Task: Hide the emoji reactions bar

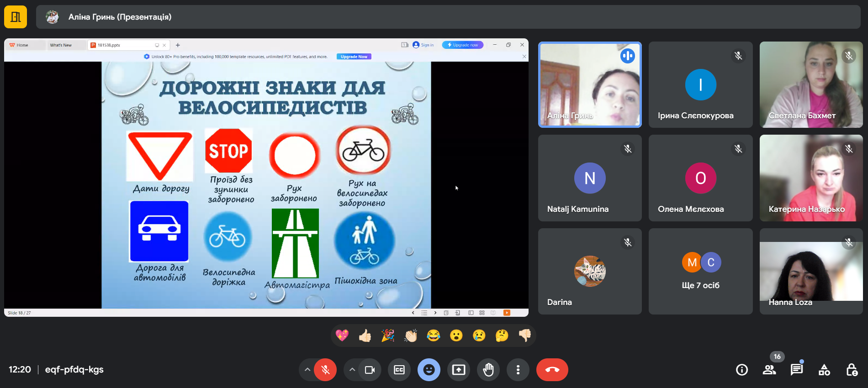Action: (x=429, y=370)
